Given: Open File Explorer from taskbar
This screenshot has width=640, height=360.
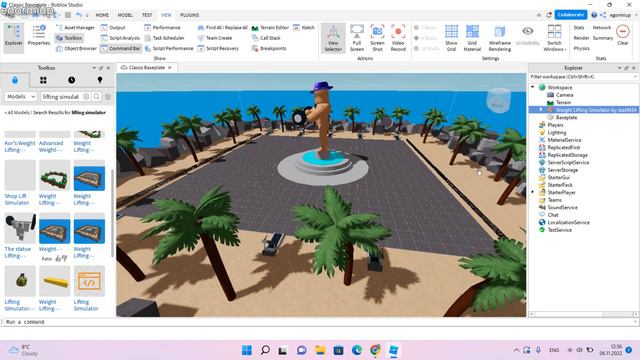Looking at the screenshot, I should 320,350.
